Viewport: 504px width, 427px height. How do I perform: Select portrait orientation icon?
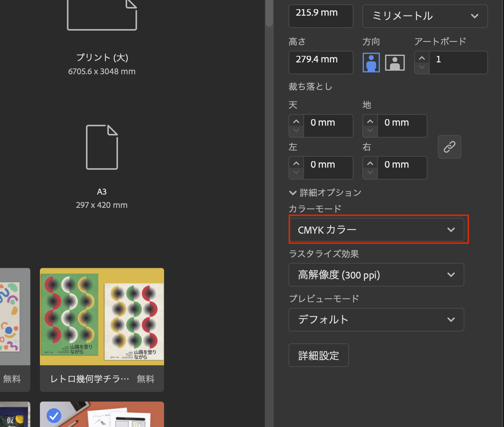(371, 62)
